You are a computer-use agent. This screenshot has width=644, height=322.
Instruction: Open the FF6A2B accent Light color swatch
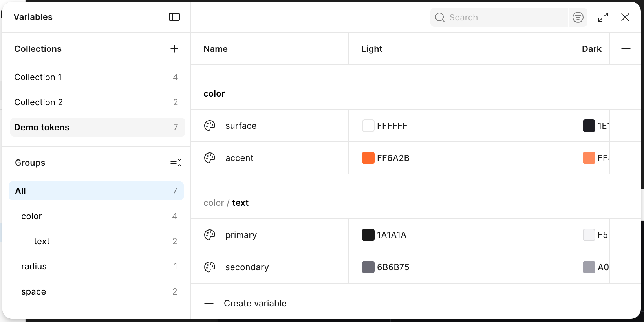[368, 158]
